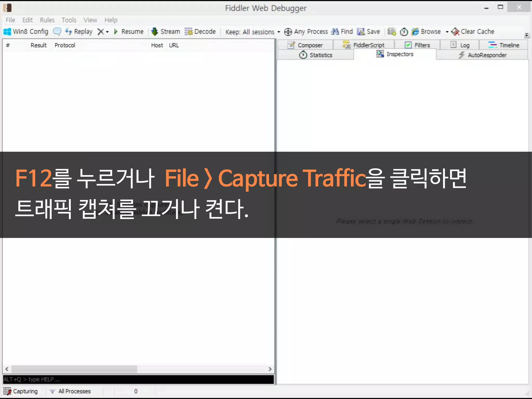Click All Processes filter in status bar

tap(70, 391)
